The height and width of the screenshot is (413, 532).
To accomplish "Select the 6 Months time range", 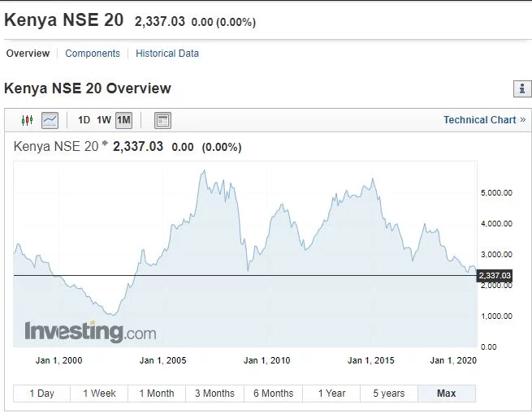I will 273,394.
